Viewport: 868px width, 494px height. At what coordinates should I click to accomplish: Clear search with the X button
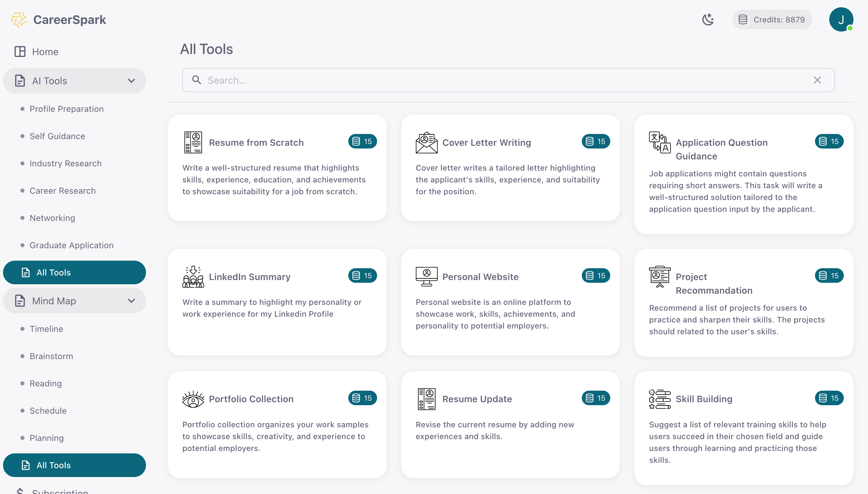[817, 80]
